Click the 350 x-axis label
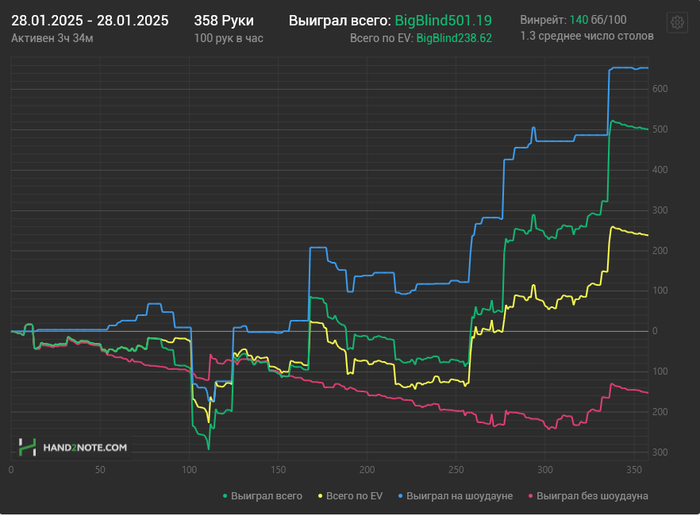The height and width of the screenshot is (516, 700). [634, 470]
